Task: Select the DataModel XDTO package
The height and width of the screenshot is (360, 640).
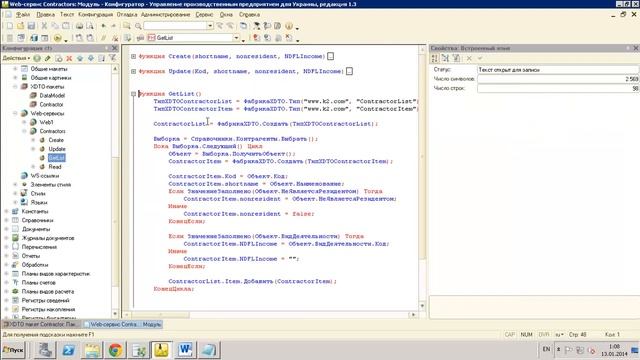Action: [x=52, y=96]
